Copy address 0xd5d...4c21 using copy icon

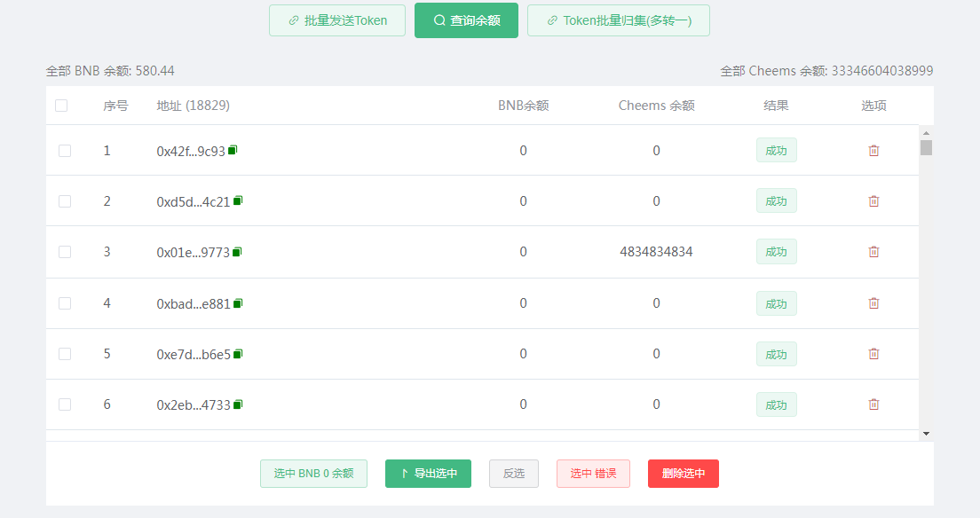[x=237, y=200]
